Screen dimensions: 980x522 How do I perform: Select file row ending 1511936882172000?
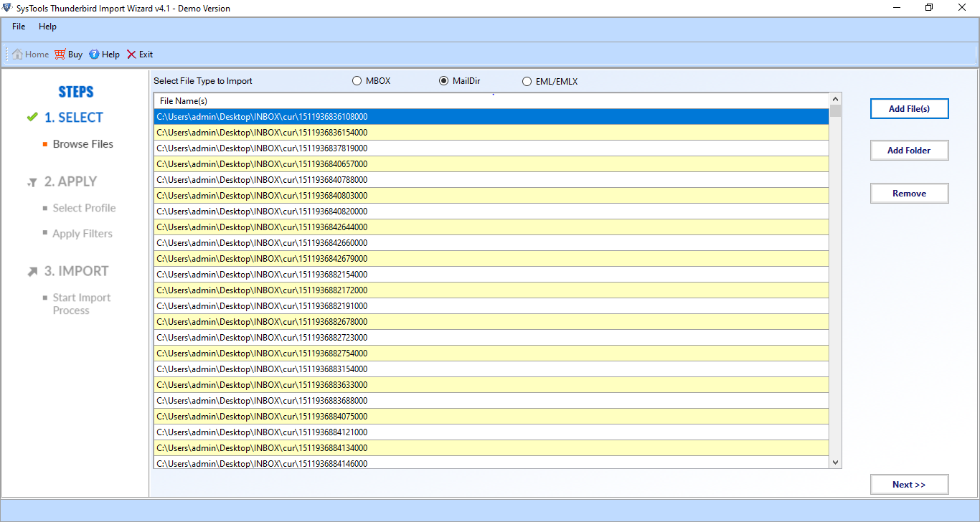tap(491, 290)
